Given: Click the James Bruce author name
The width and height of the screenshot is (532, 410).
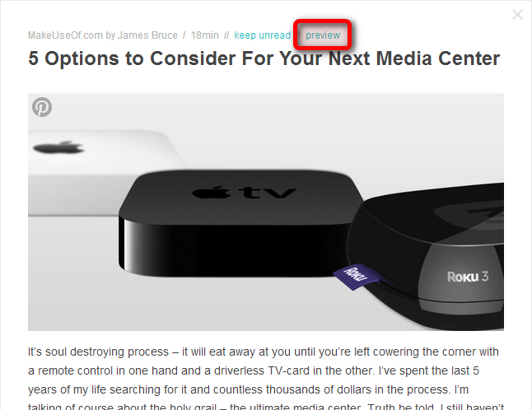Looking at the screenshot, I should pyautogui.click(x=147, y=35).
